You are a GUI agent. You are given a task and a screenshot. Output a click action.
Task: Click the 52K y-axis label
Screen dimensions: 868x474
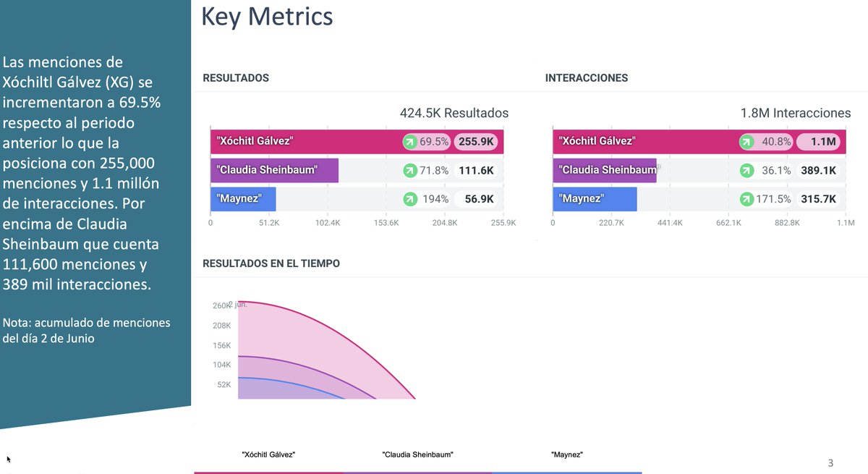point(224,384)
